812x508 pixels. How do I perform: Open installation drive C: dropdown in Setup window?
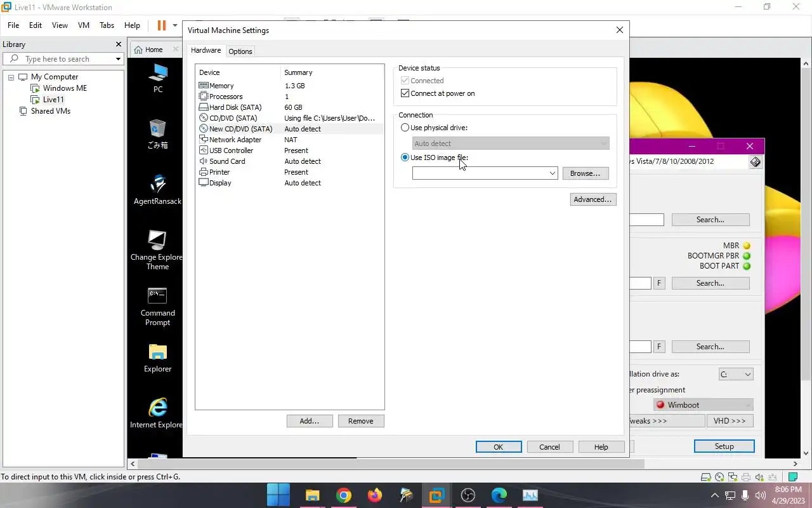tap(736, 375)
